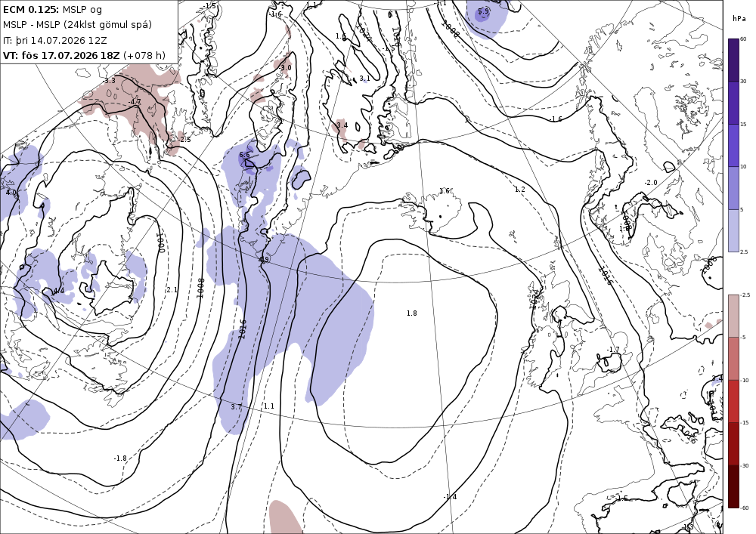Viewport: 756px width, 534px height.
Task: Select the darkest maroon -30 to -60 swatch
Action: (733, 486)
